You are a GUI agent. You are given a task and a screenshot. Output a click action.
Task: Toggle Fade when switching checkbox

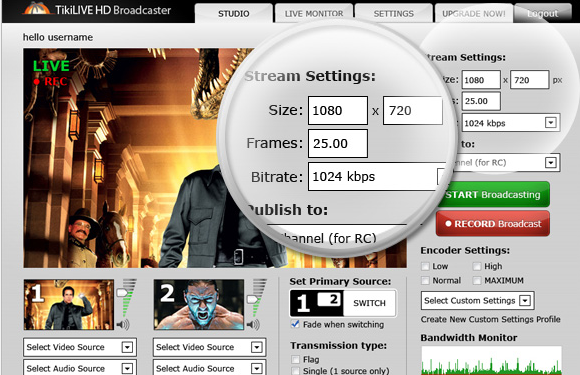295,324
